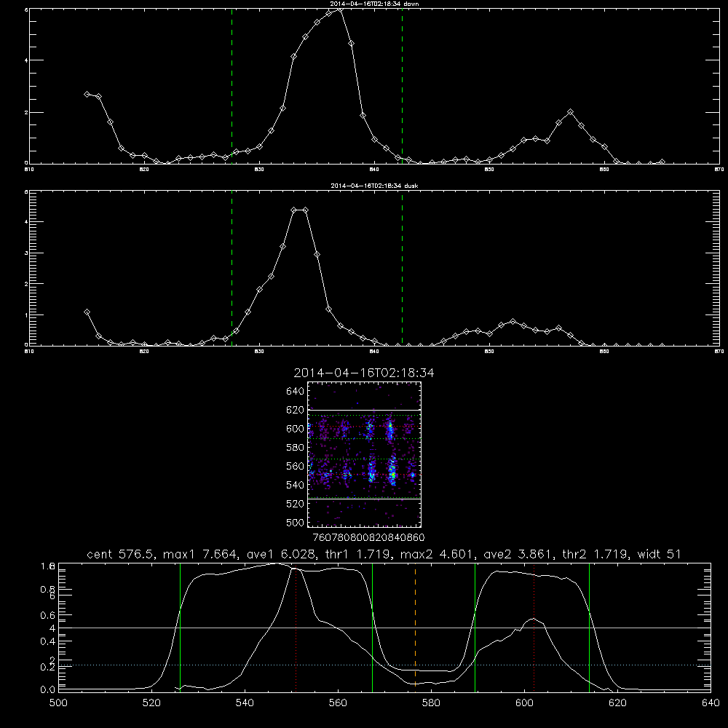Click the left green dashed line in dusk plot
Viewport: 728px width, 728px height.
(x=232, y=268)
